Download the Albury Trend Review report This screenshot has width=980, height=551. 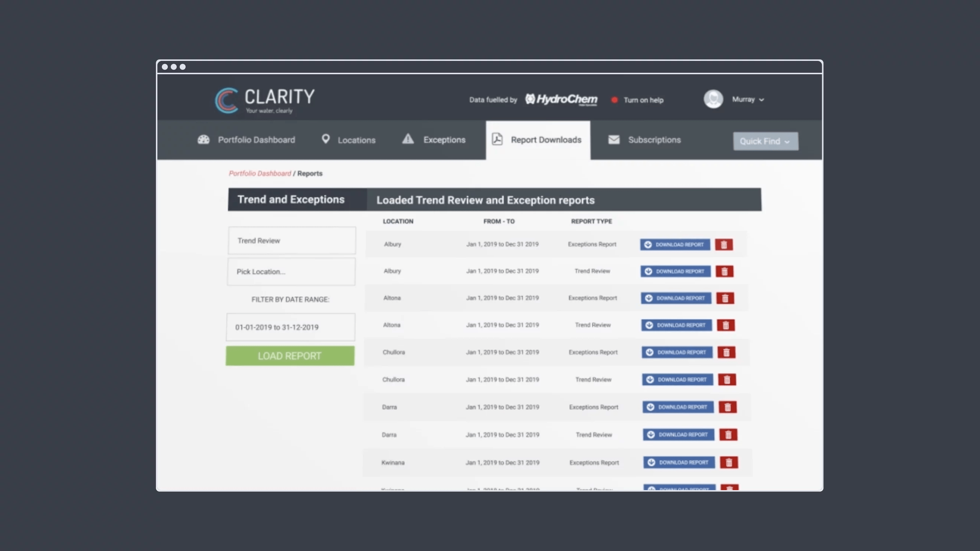(675, 271)
